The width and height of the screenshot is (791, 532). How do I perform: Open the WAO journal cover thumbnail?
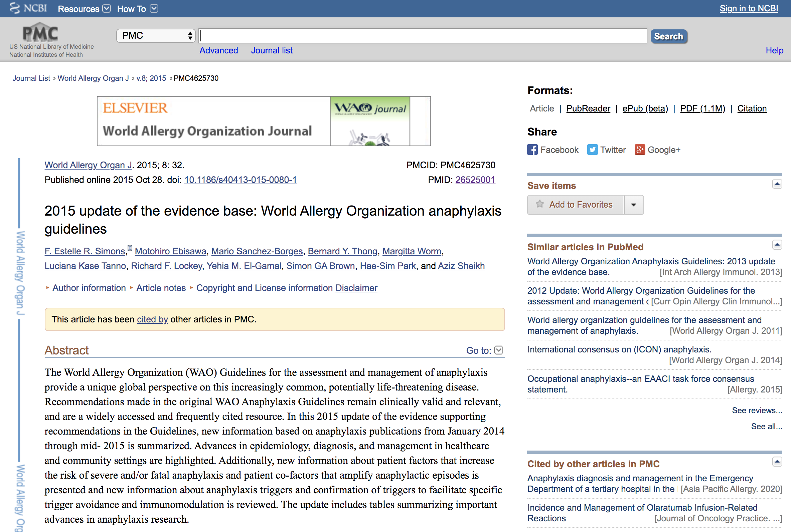coord(370,121)
